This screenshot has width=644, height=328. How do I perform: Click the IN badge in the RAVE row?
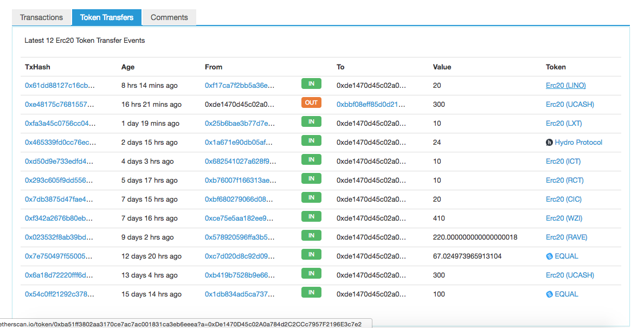pos(311,236)
